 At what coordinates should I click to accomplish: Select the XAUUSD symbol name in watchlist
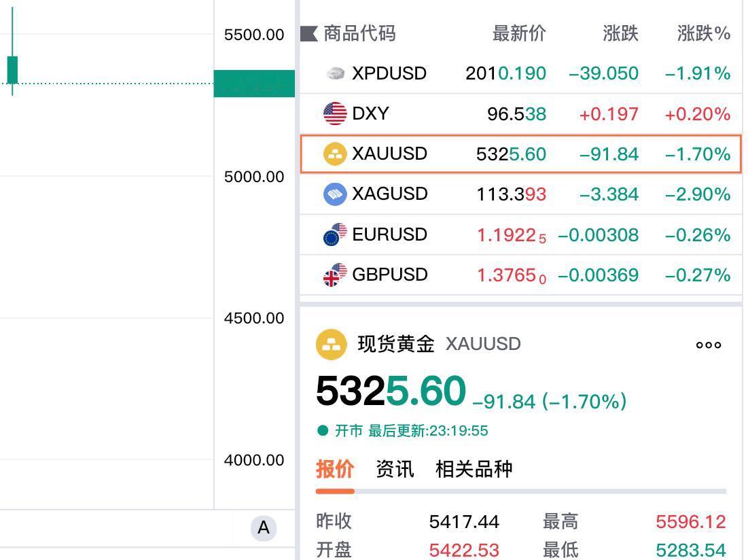pos(389,154)
